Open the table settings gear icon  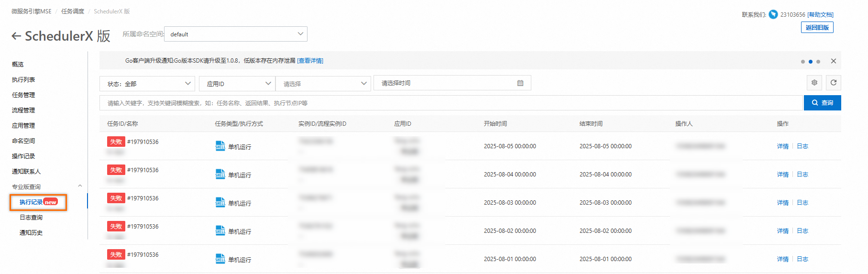coord(814,83)
